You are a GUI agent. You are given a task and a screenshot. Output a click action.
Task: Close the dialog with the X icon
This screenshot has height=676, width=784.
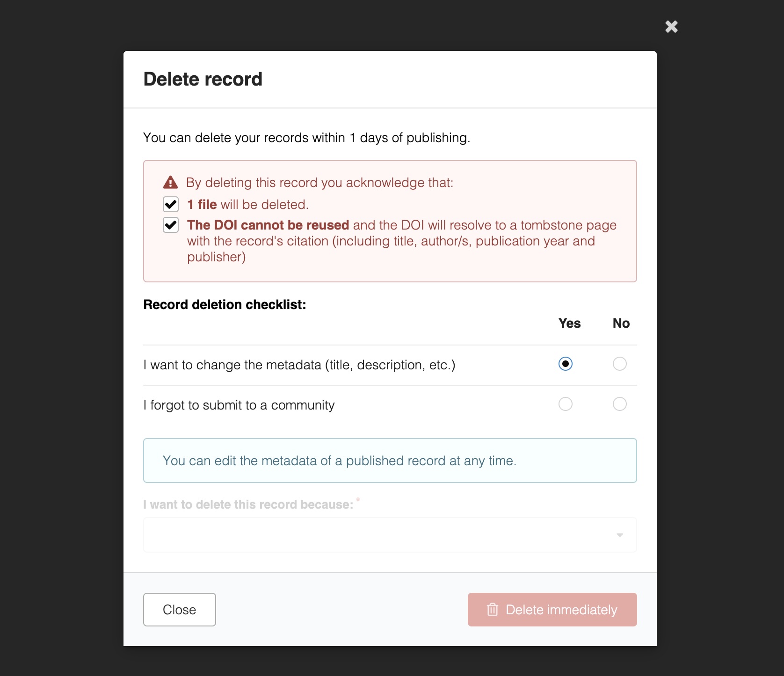(x=671, y=27)
